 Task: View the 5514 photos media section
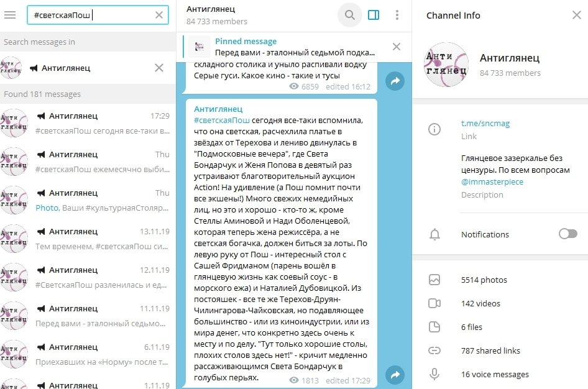click(x=484, y=280)
